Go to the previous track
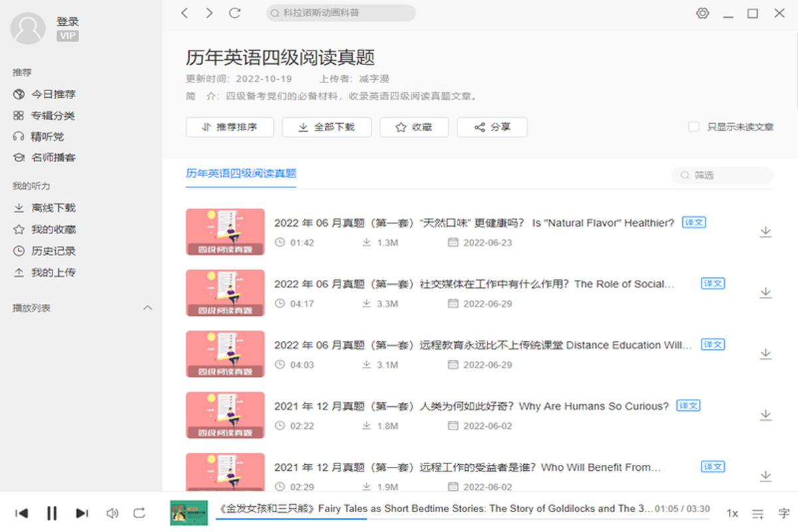Image resolution: width=798 pixels, height=532 pixels. tap(22, 513)
